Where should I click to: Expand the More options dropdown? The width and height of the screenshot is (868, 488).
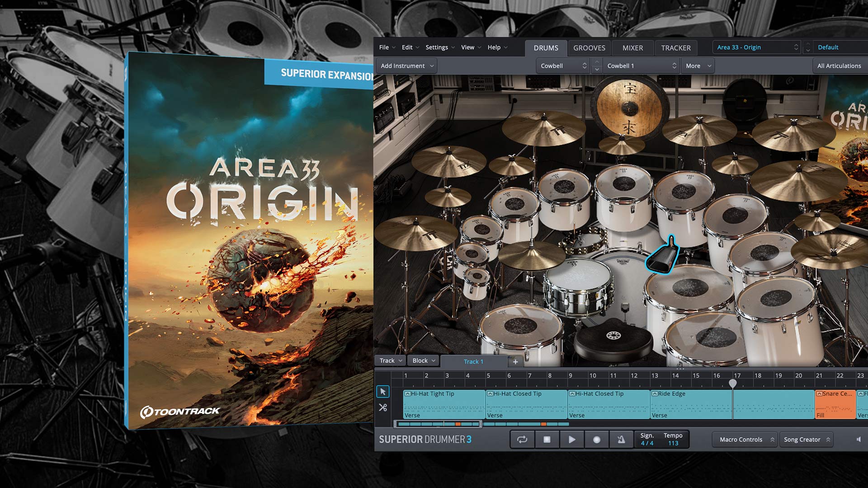(x=698, y=66)
